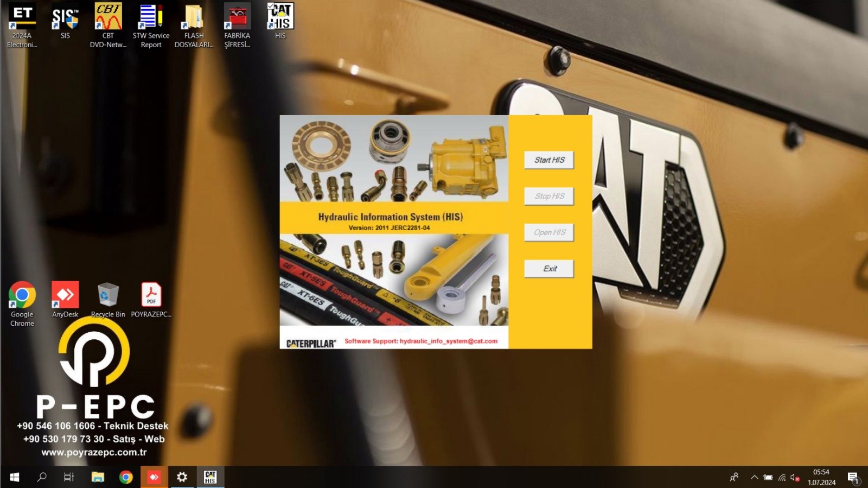Select the FABRİKA ŞİFRESİ desktop icon
The height and width of the screenshot is (488, 868).
point(237,26)
